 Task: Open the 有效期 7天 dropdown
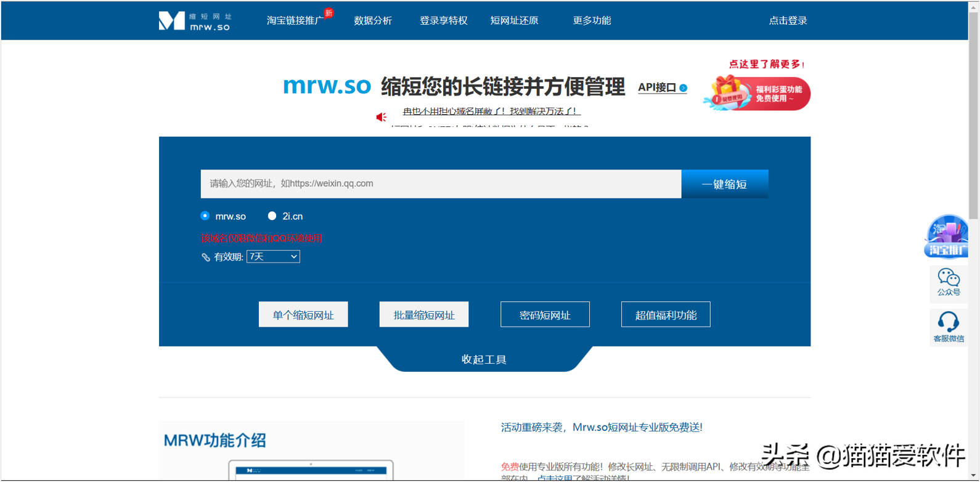coord(273,256)
